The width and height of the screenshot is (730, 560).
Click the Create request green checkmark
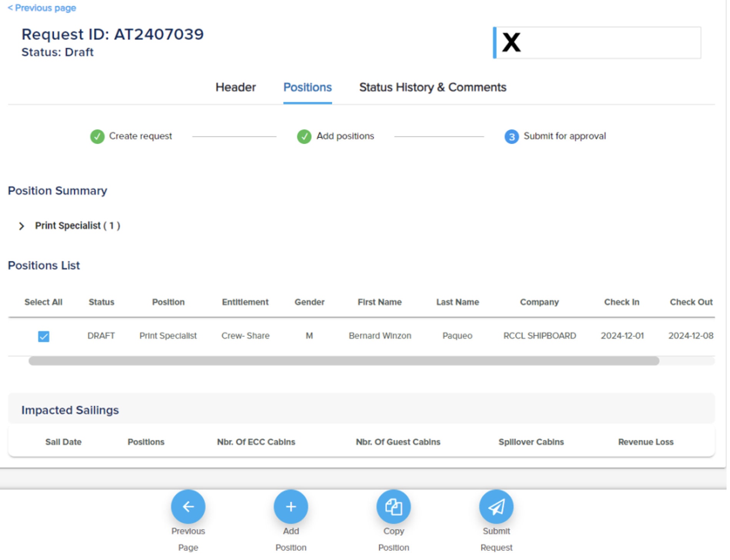click(97, 136)
